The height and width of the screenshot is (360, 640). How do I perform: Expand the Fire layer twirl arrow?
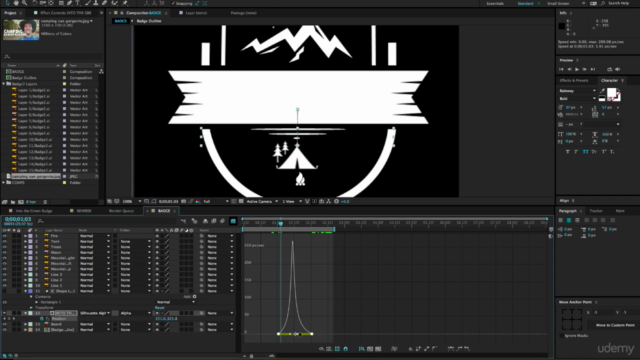[x=25, y=236]
